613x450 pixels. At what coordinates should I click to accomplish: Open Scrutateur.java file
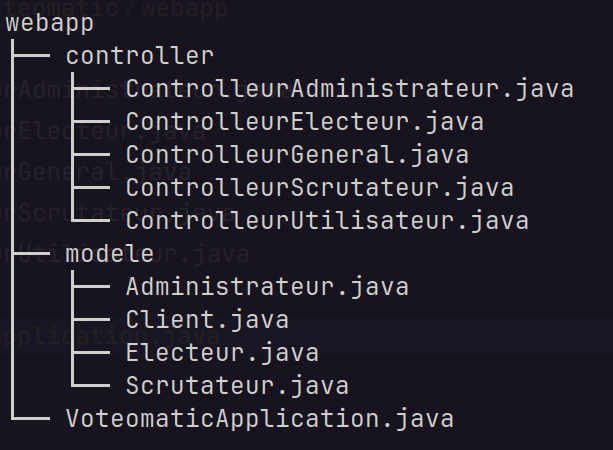coord(237,385)
